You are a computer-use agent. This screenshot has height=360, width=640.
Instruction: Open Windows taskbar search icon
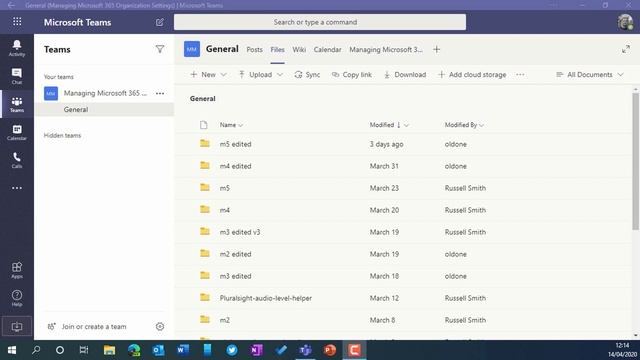(x=36, y=350)
